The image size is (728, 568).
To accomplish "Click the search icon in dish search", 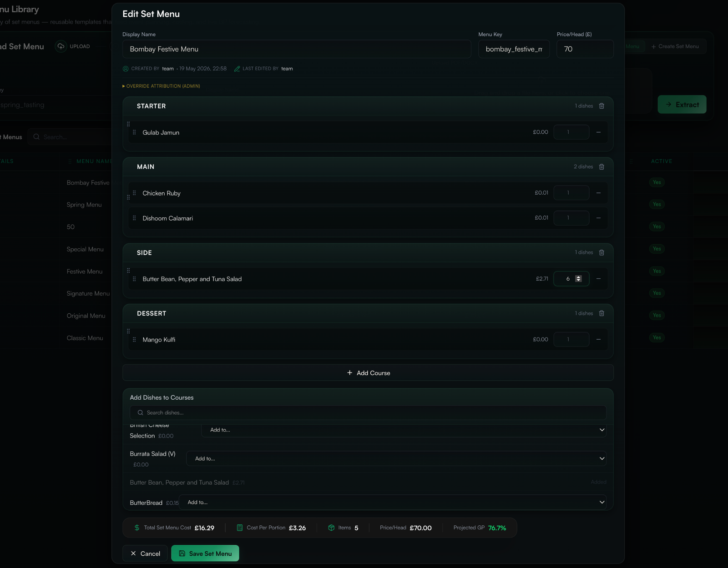I will point(141,412).
